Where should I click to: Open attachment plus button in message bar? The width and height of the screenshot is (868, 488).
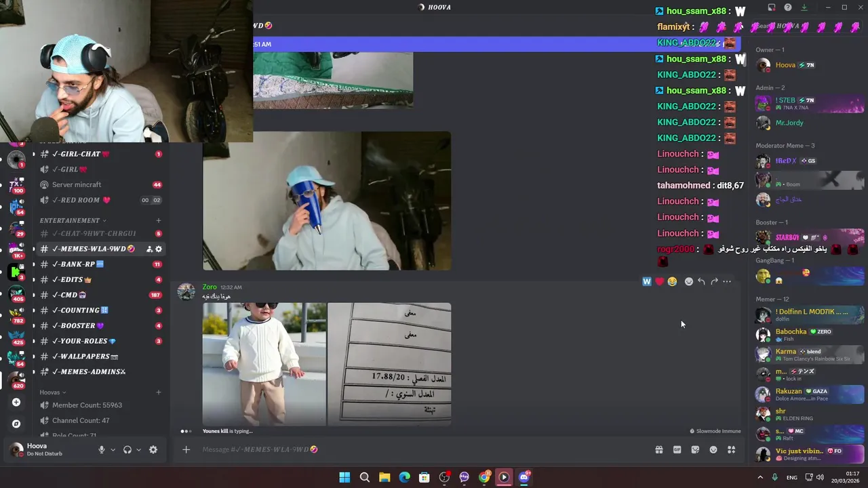click(x=186, y=449)
